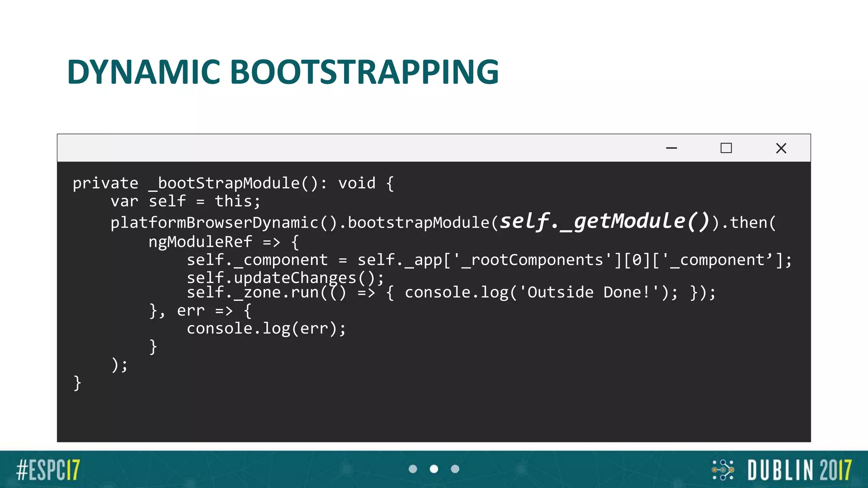868x488 pixels.
Task: Close the code window
Action: coord(781,148)
